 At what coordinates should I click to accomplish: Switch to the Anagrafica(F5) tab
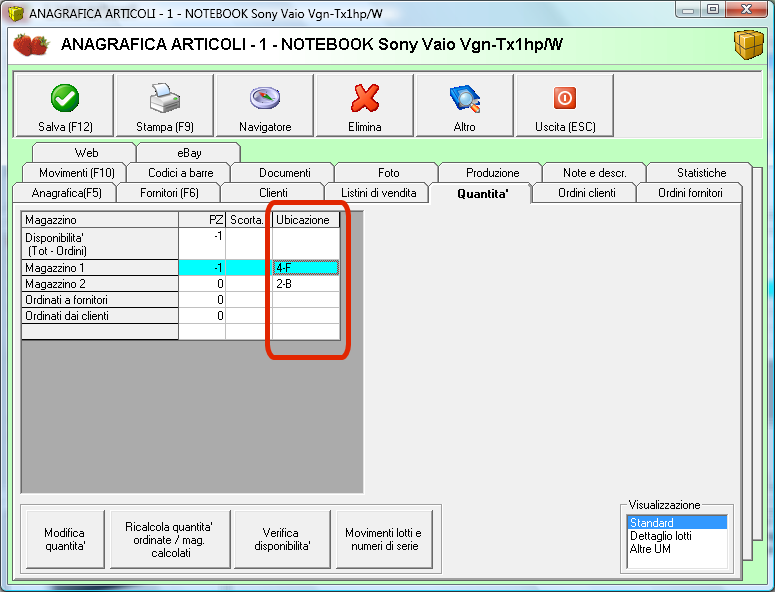pyautogui.click(x=66, y=193)
